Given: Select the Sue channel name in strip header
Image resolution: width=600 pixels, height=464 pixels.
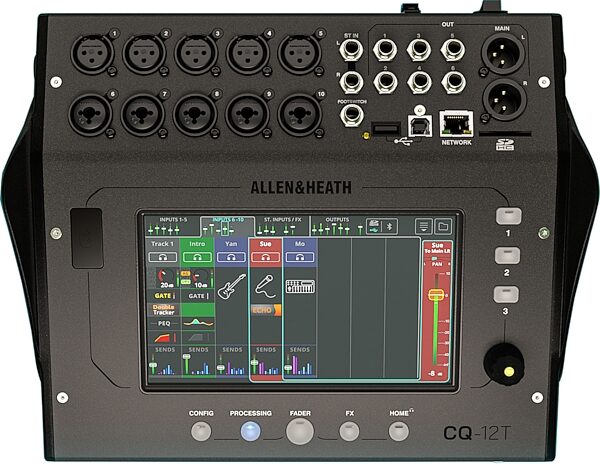Looking at the screenshot, I should coord(266,244).
